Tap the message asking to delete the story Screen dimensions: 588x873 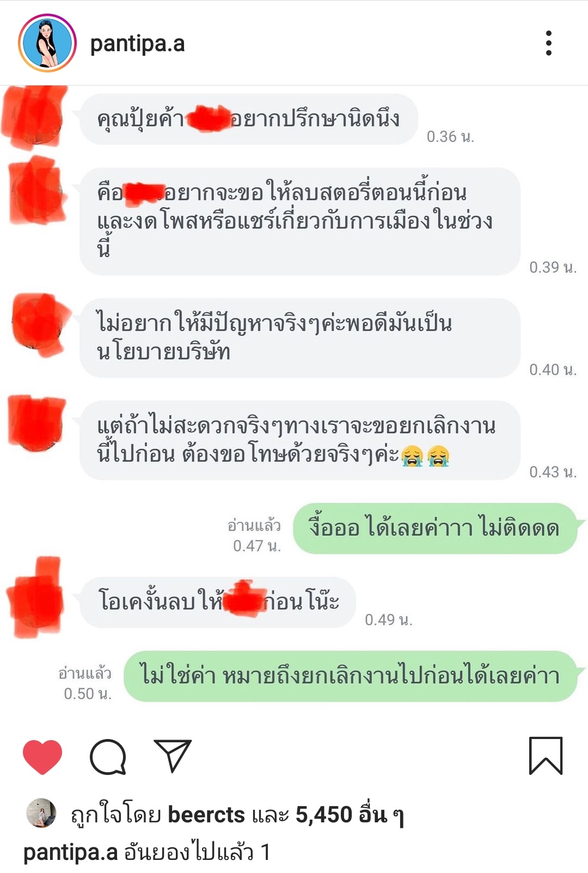(x=300, y=221)
